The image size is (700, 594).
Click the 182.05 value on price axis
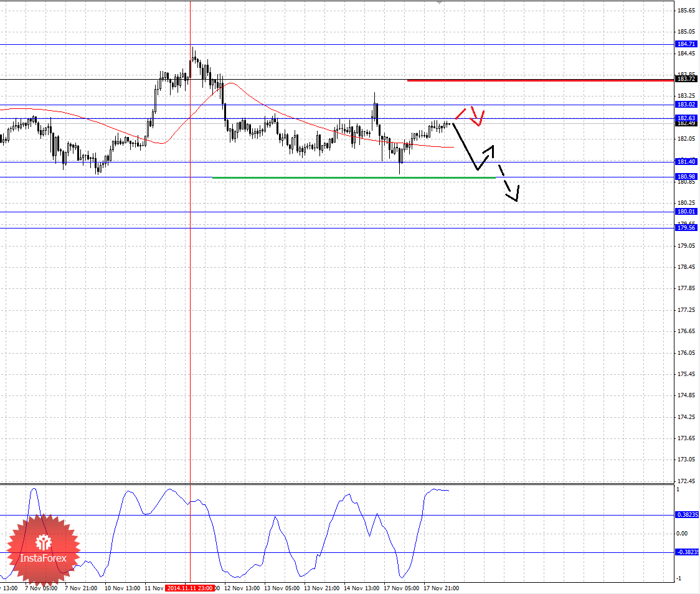[686, 139]
